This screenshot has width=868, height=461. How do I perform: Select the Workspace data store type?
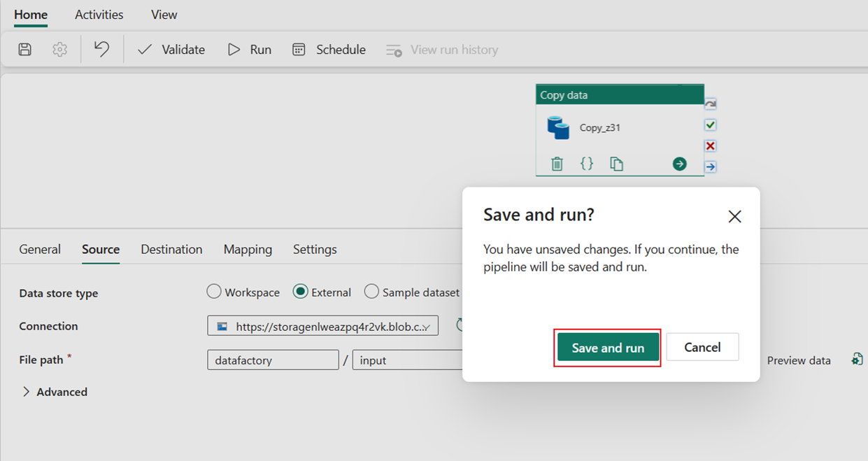214,292
